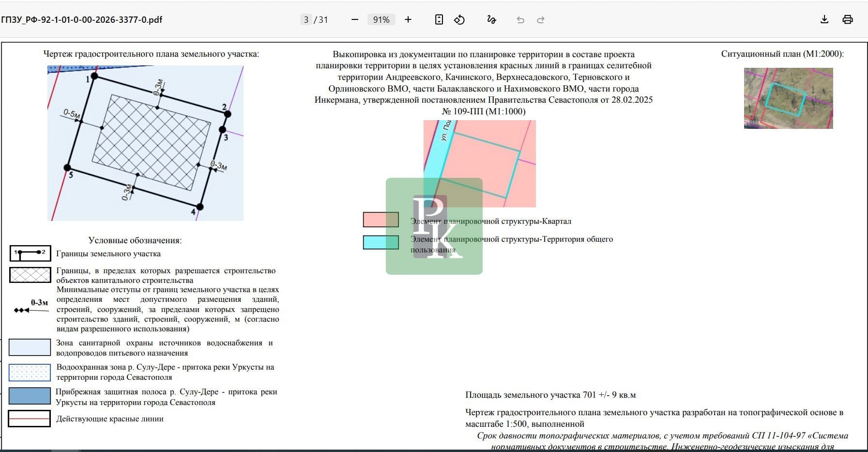Click the land plot drawing thumbnail
The height and width of the screenshot is (452, 868).
tap(146, 143)
